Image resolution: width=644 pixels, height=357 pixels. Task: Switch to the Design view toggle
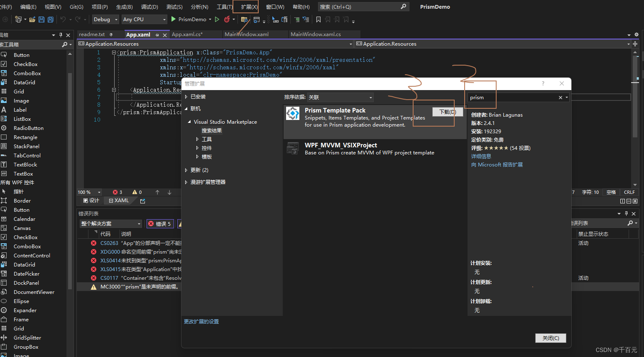(x=91, y=201)
